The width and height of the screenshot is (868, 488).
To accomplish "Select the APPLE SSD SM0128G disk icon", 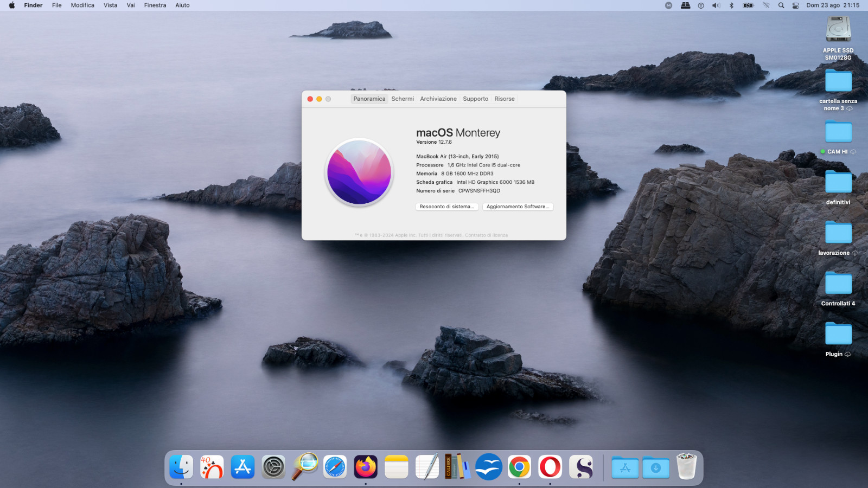I will click(x=838, y=29).
